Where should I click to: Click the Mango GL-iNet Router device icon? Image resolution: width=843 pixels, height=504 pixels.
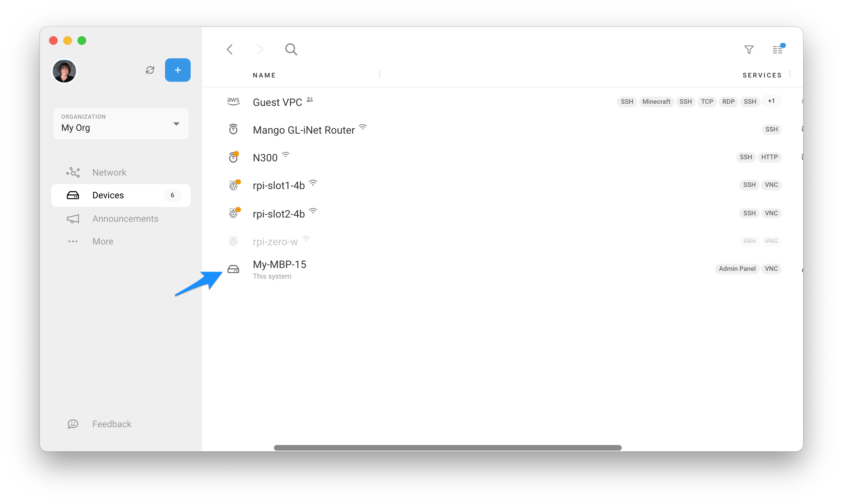click(233, 129)
